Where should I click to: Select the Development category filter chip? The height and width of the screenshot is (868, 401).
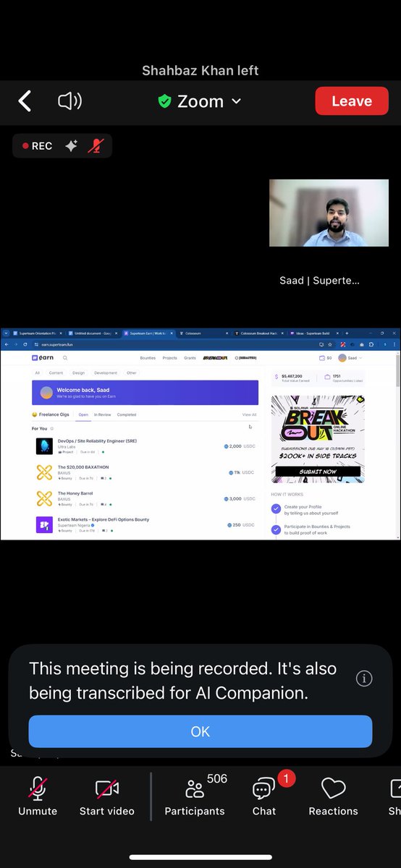(x=106, y=373)
